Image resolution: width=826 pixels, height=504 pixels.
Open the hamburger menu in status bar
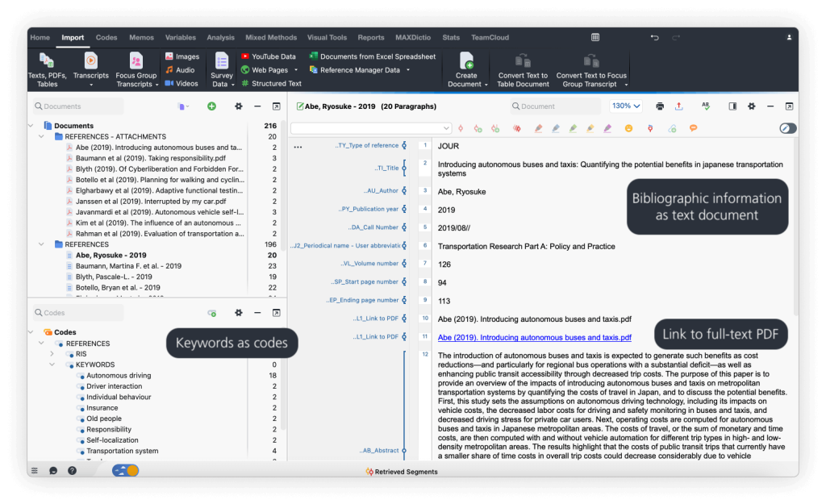[34, 471]
